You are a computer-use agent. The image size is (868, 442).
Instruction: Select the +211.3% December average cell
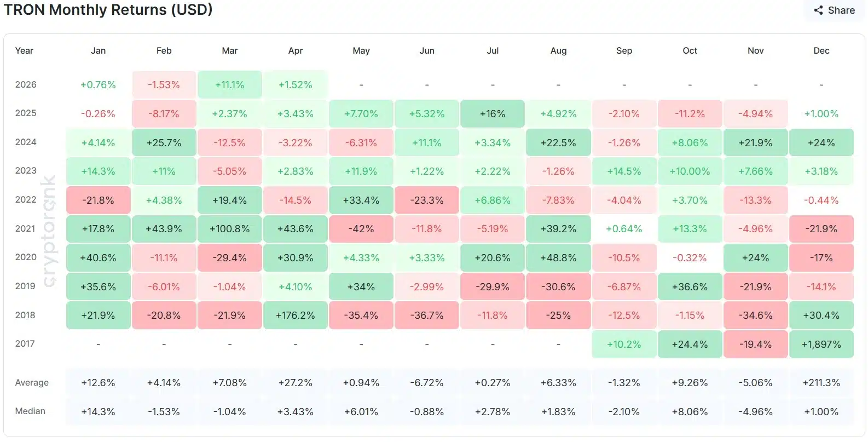click(821, 383)
